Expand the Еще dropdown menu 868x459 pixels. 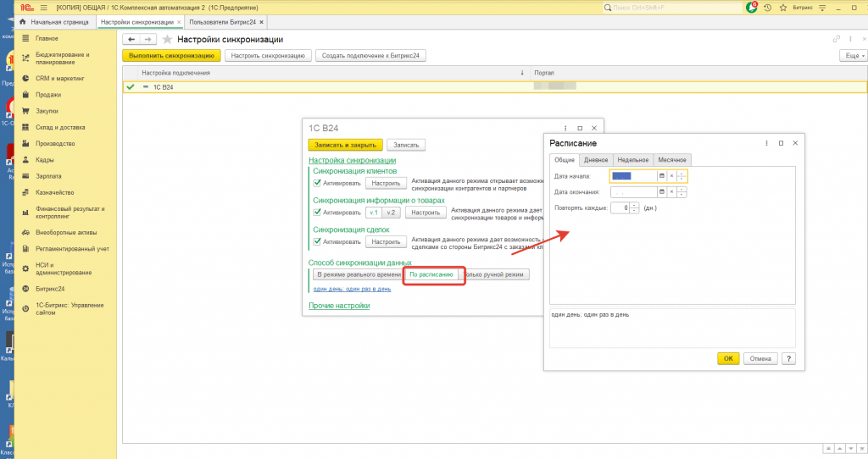click(x=851, y=55)
